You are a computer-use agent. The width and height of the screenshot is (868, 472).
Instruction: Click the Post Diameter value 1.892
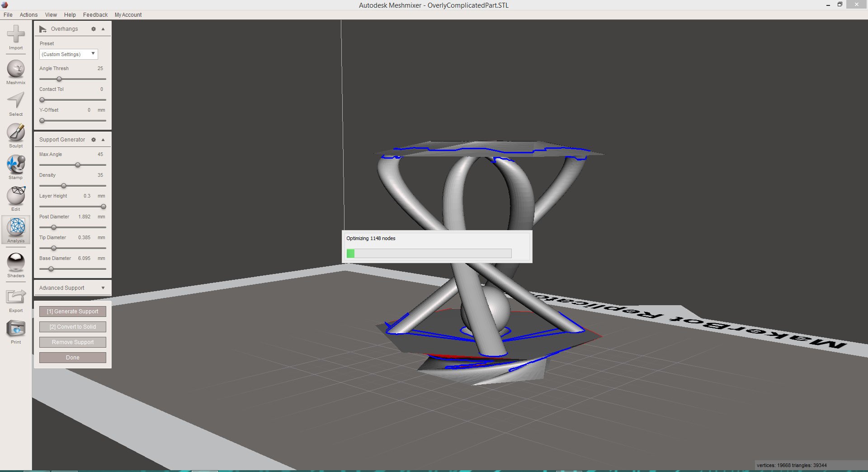coord(84,217)
